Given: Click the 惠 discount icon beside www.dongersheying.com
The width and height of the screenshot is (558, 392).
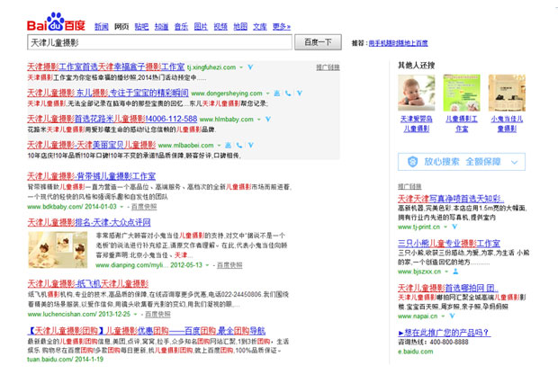Looking at the screenshot, I should click(x=277, y=94).
